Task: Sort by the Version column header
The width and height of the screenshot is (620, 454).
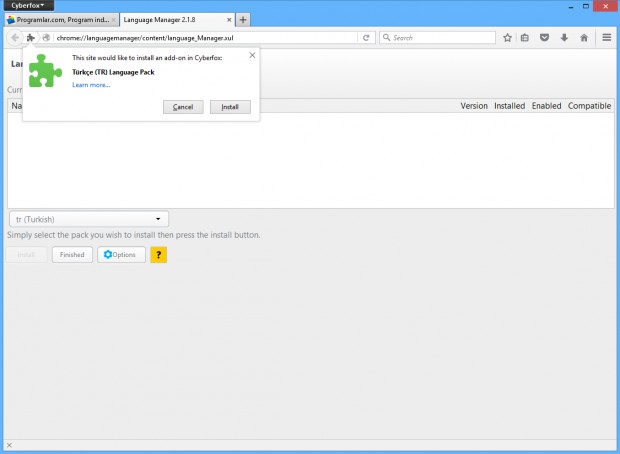Action: [x=474, y=106]
